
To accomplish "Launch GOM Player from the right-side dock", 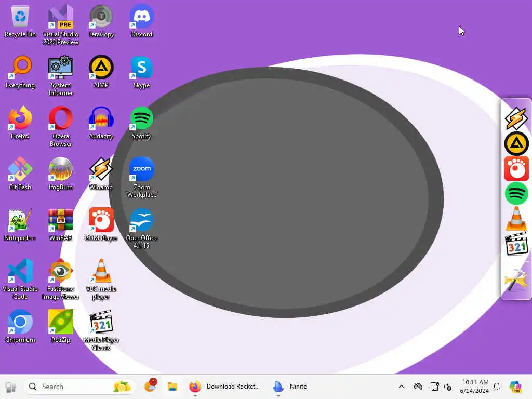I will point(516,169).
